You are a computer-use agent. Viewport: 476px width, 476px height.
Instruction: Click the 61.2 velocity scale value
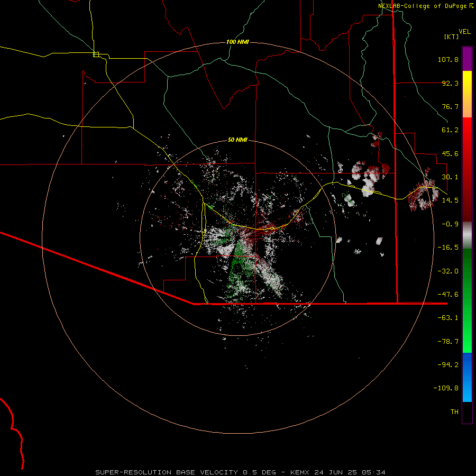coord(450,130)
